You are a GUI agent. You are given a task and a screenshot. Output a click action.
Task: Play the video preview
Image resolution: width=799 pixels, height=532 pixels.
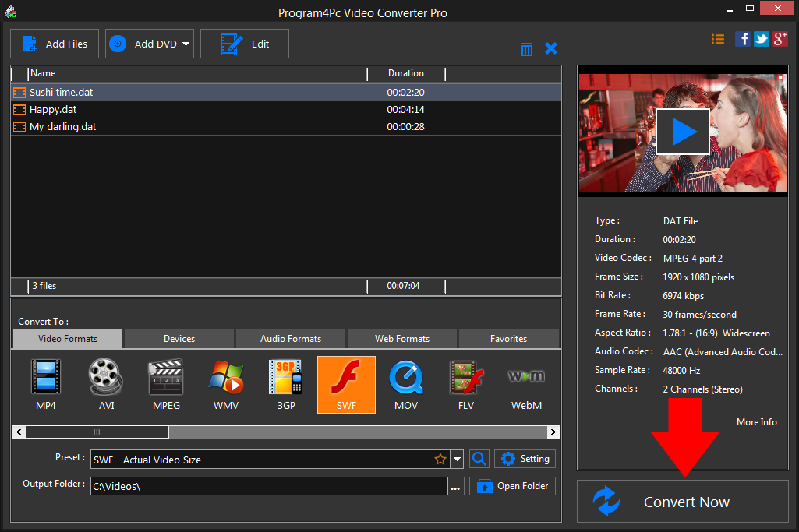click(682, 132)
